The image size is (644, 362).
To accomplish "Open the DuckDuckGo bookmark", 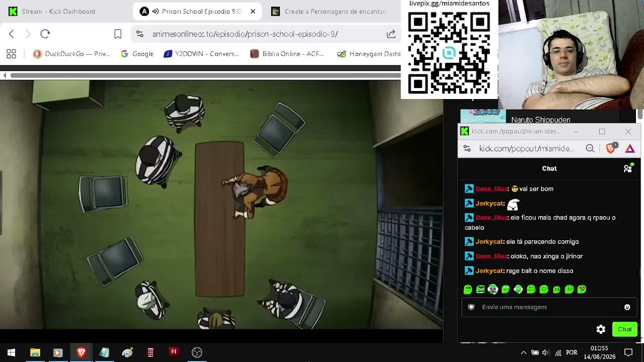I will tap(71, 54).
